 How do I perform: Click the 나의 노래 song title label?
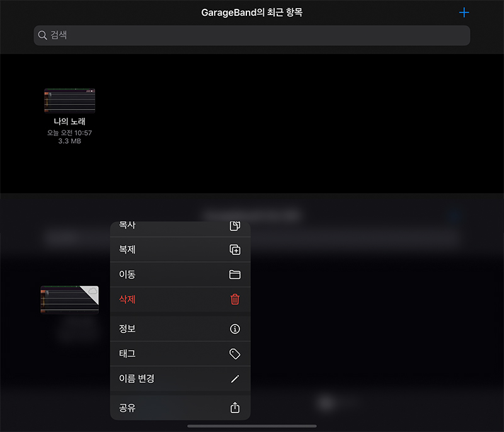click(69, 122)
